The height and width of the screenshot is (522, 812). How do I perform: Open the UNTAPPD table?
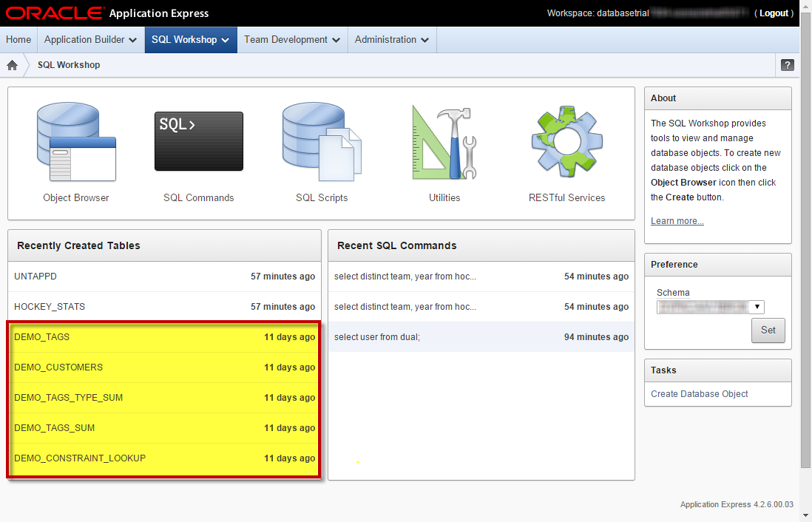click(x=165, y=277)
